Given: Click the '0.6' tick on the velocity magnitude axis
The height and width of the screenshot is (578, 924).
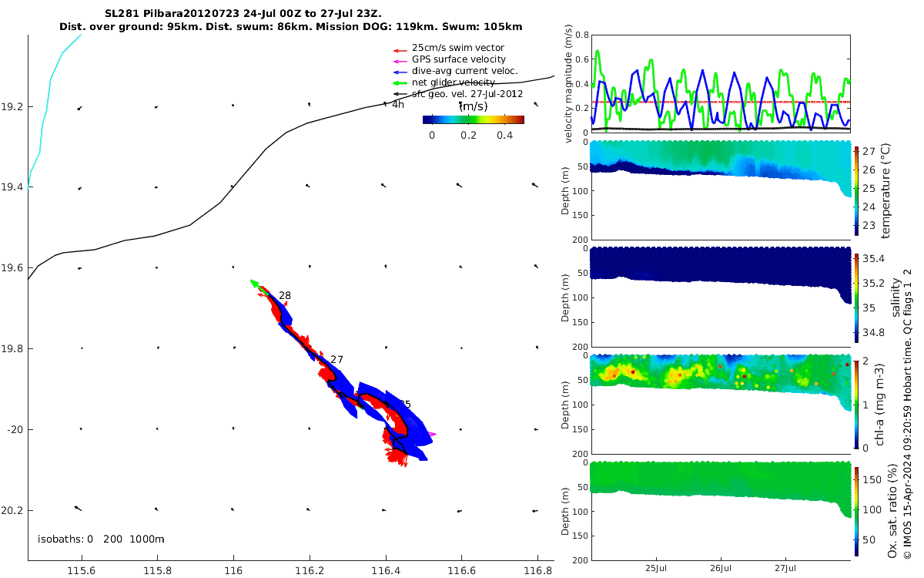Looking at the screenshot, I should [581, 59].
